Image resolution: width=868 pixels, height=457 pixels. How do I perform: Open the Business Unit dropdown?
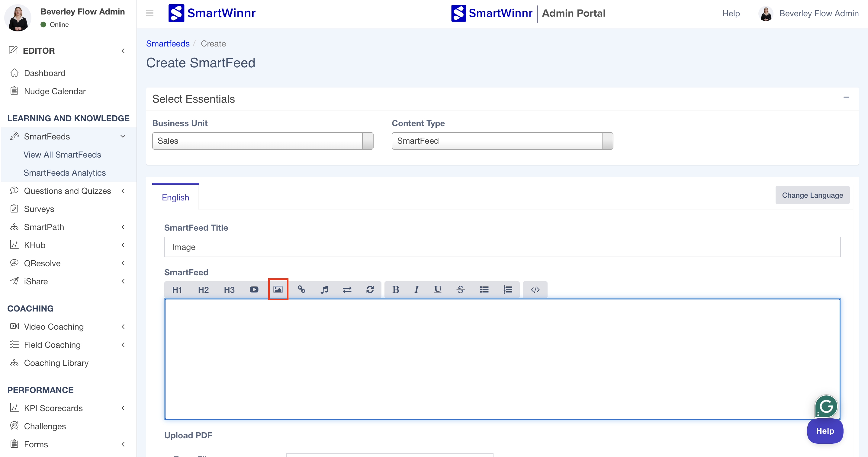point(262,141)
